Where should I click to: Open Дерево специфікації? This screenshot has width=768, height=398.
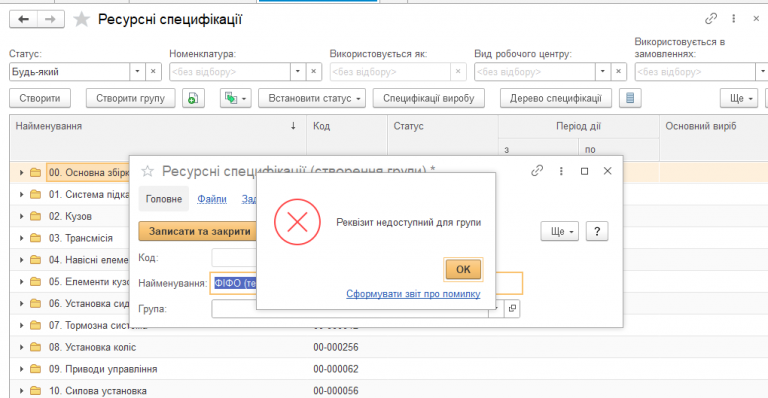(555, 98)
